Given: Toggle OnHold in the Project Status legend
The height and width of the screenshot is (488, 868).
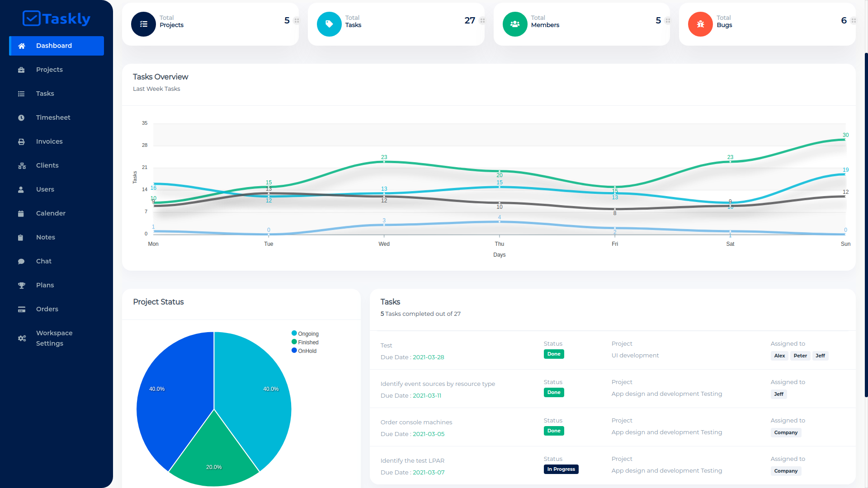Looking at the screenshot, I should [304, 351].
